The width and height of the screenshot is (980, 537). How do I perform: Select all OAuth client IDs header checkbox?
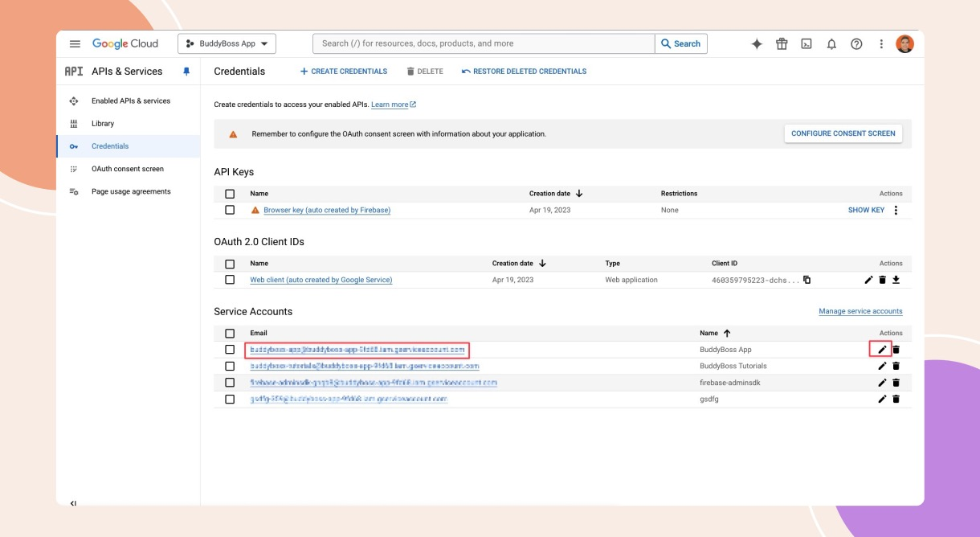point(230,264)
